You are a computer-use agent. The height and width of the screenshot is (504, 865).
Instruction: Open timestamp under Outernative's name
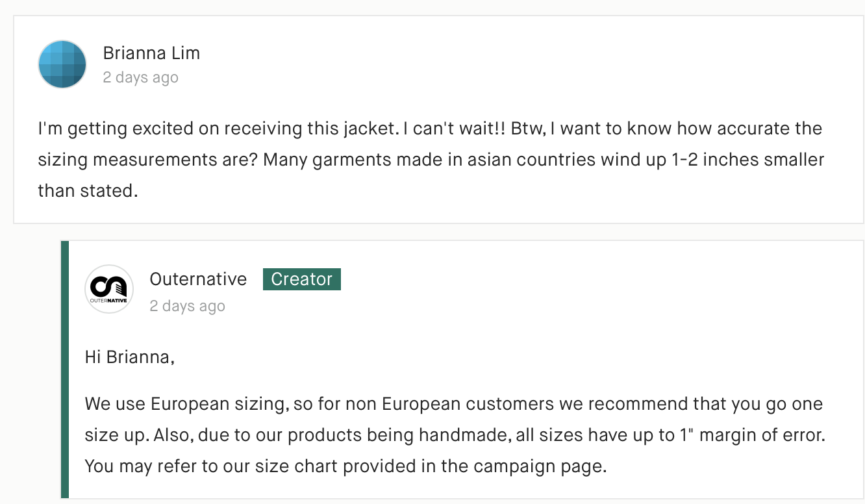[187, 306]
